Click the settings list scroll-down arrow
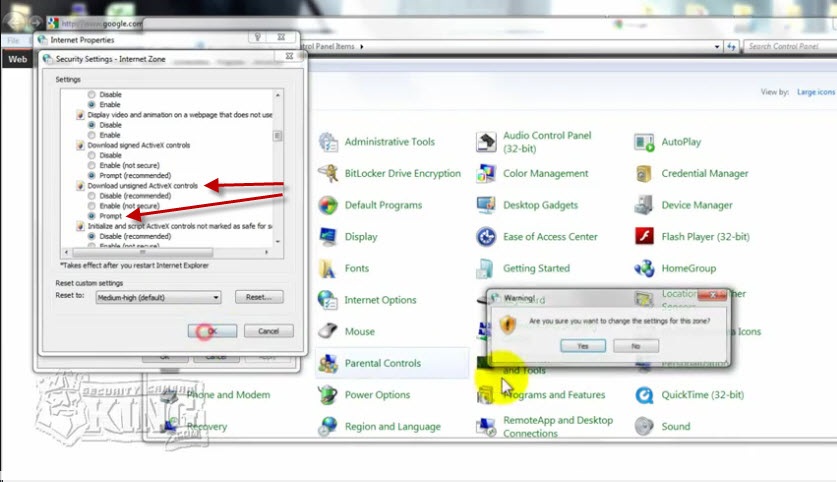Viewport: 837px width, 482px height. pyautogui.click(x=278, y=242)
